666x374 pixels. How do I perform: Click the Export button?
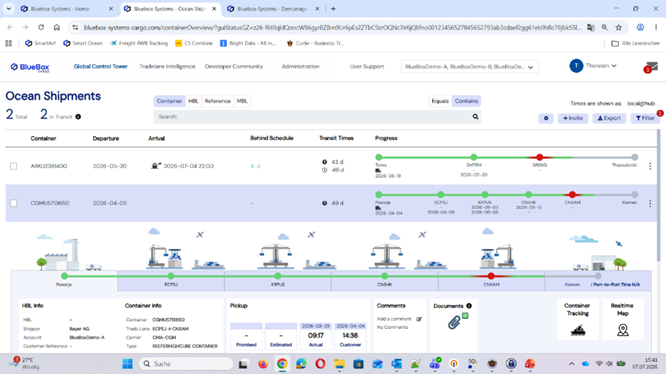point(609,118)
